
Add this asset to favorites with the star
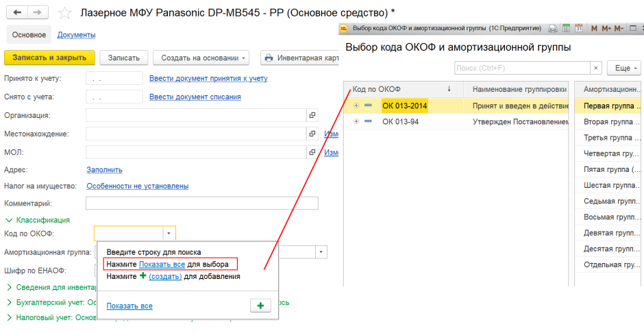[x=64, y=13]
